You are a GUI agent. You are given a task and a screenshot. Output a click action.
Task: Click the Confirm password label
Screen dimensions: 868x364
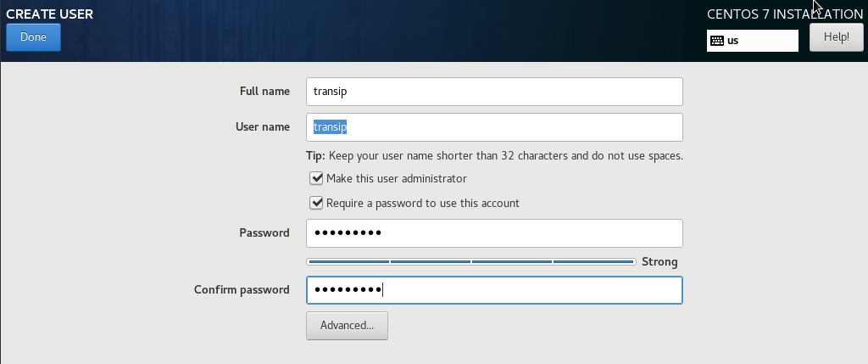(x=242, y=290)
